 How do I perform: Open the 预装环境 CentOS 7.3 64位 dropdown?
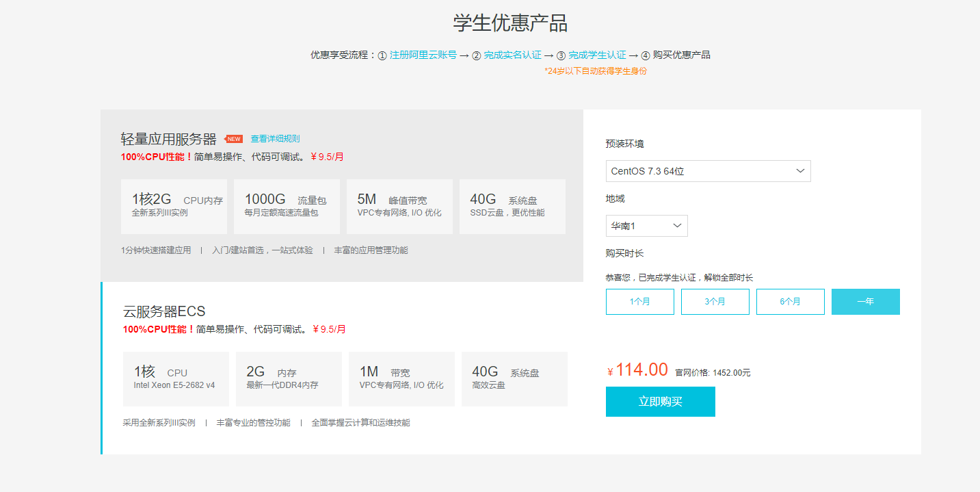pos(708,171)
